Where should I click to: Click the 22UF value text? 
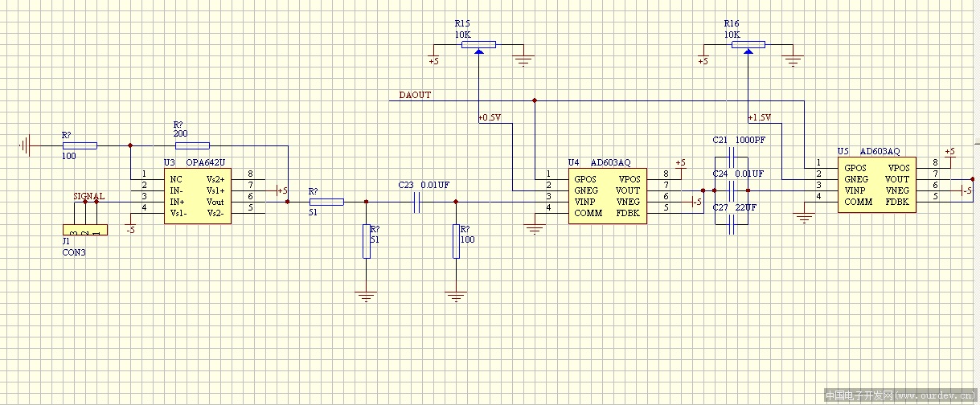coord(746,207)
